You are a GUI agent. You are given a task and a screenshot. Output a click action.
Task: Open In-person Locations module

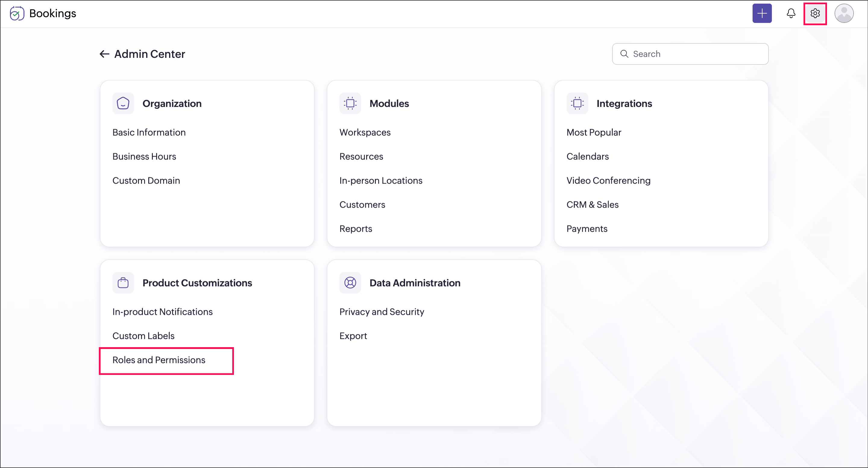380,181
